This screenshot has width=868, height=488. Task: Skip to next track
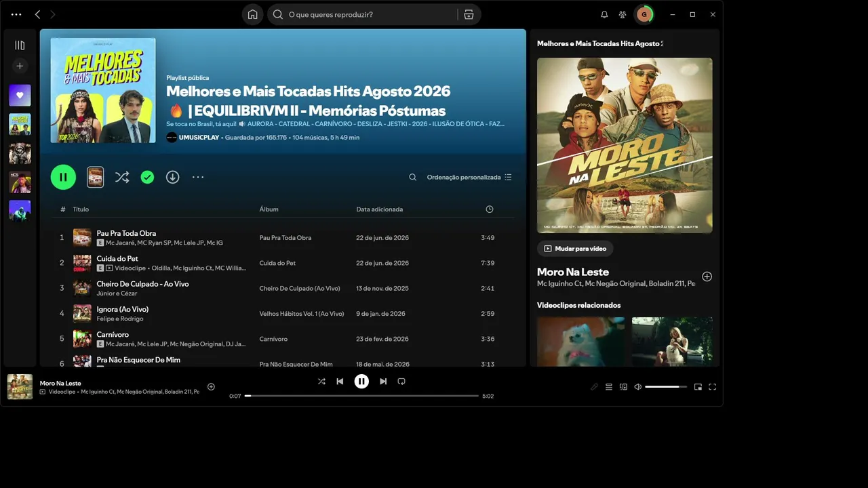pos(383,382)
